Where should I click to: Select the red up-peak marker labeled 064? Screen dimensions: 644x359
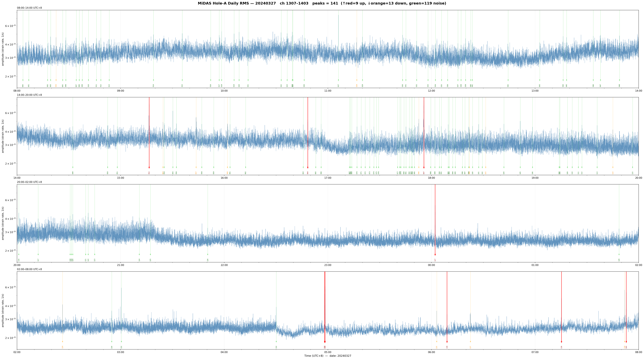coord(308,167)
